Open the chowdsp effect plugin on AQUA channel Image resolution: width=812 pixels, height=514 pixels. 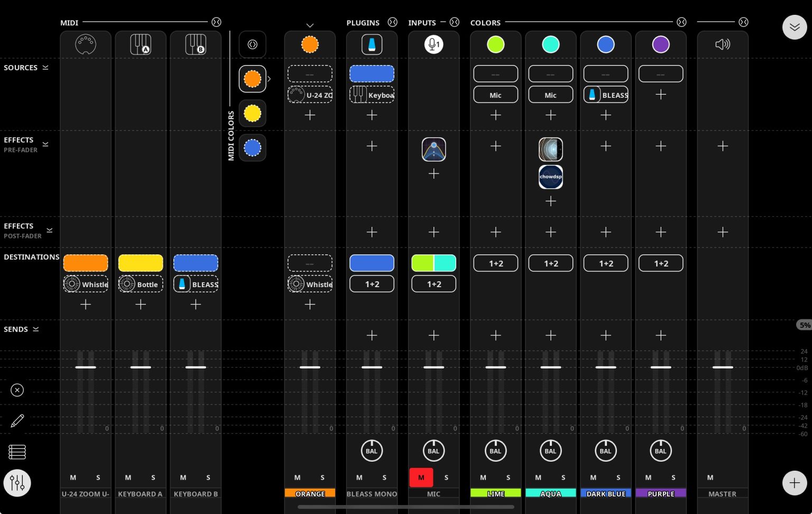click(x=550, y=177)
